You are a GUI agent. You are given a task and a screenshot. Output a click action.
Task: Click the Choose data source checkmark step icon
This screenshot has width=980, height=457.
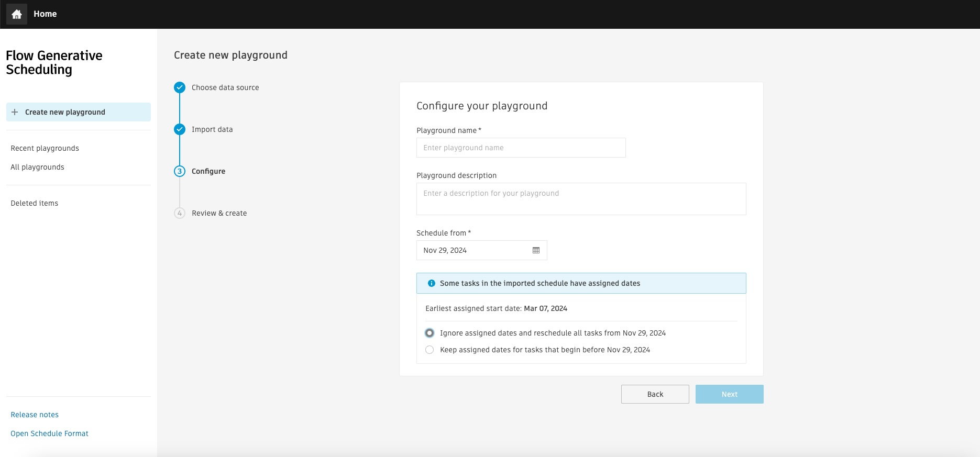(180, 87)
